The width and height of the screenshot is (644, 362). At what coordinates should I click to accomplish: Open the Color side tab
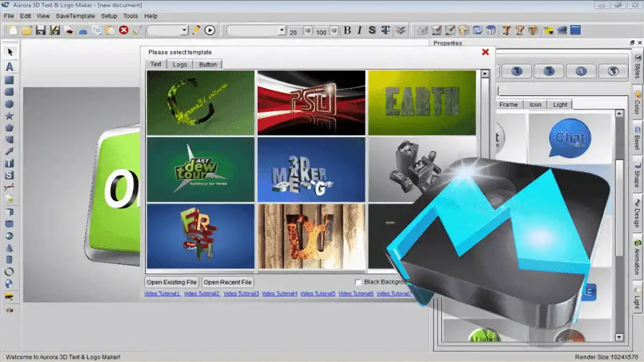coord(637,101)
